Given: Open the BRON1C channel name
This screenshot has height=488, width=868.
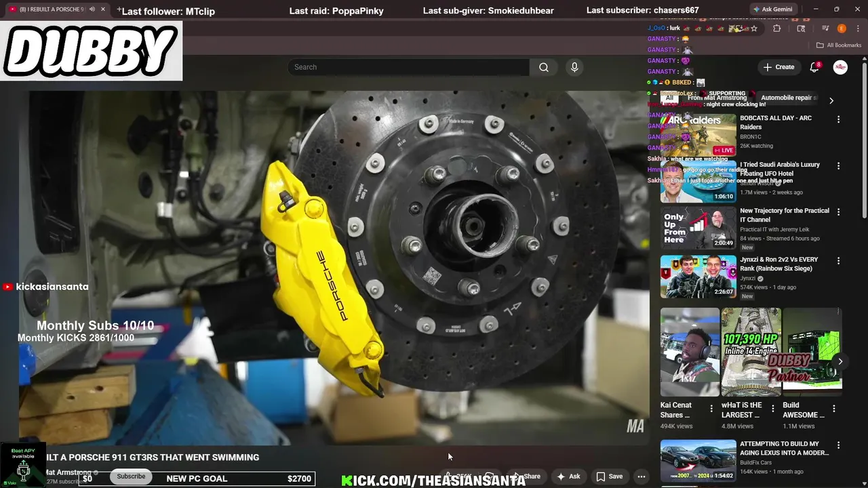Looking at the screenshot, I should coord(751,137).
